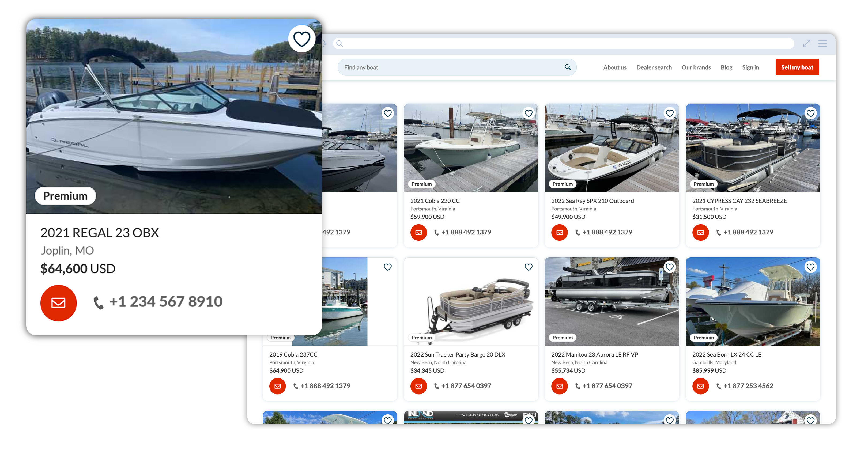Click the Premium badge on REGAL card
868x458 pixels.
pyautogui.click(x=65, y=196)
